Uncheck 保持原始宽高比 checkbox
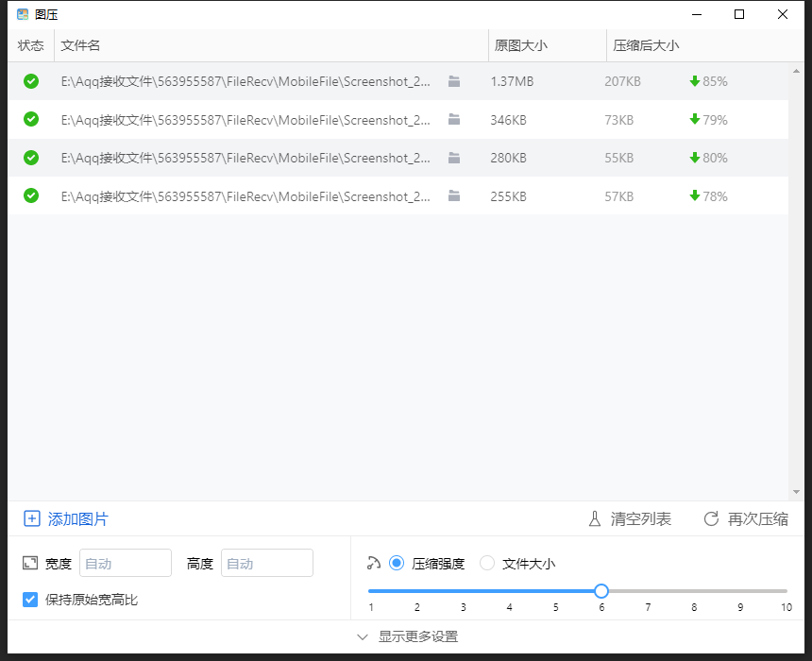The width and height of the screenshot is (812, 661). coord(30,600)
